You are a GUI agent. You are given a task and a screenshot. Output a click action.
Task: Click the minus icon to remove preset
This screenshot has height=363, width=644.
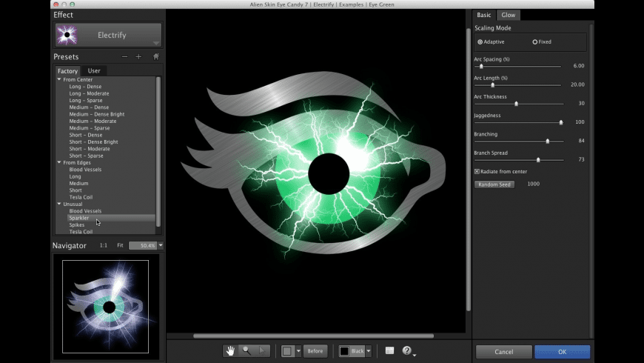click(x=124, y=56)
